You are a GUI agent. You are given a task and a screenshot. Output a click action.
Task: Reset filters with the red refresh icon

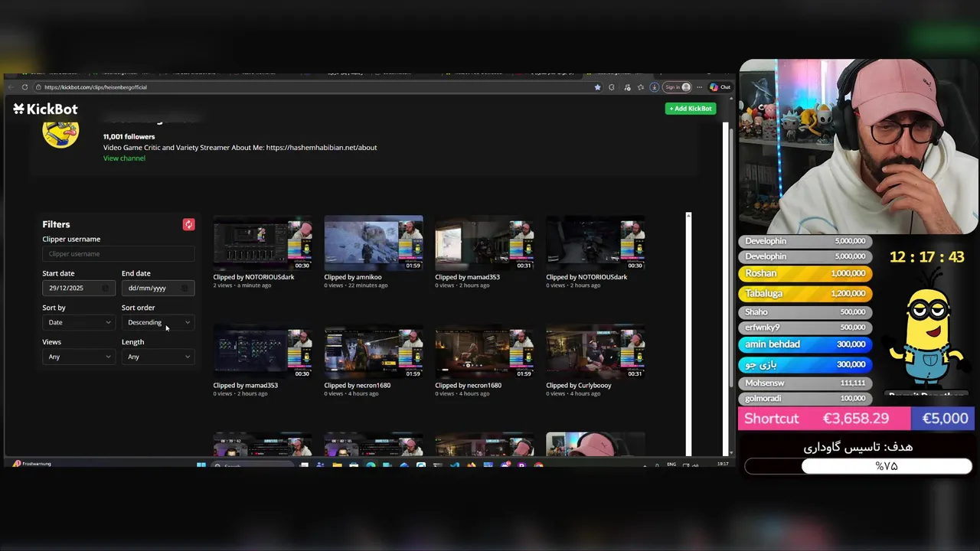point(188,224)
